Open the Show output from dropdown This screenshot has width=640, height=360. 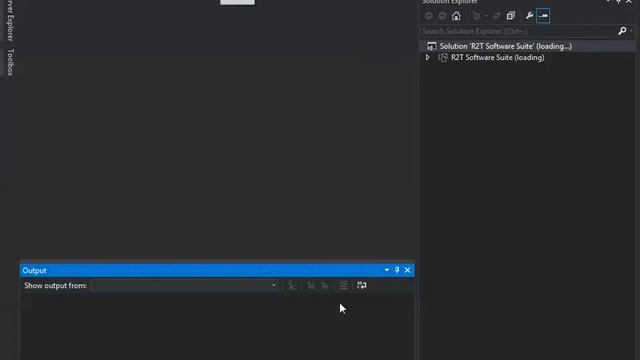tap(184, 285)
